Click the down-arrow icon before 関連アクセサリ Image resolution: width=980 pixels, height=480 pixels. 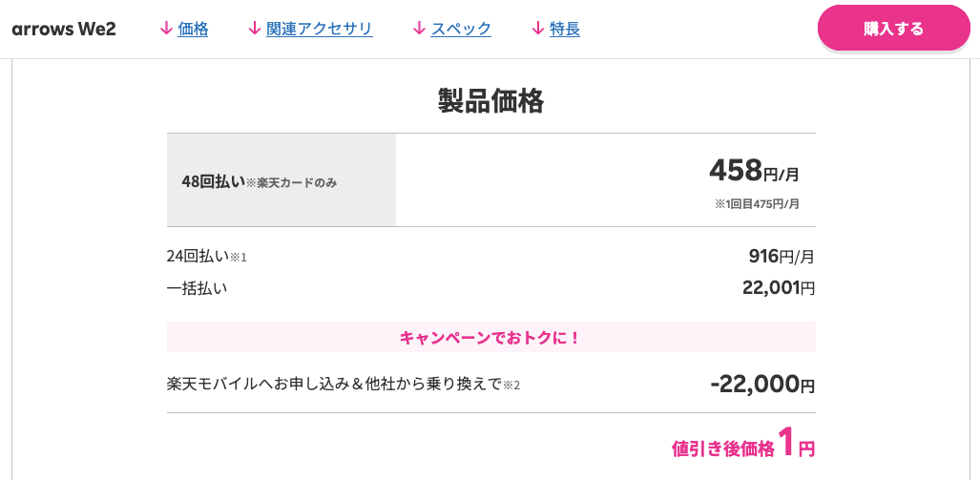click(255, 29)
